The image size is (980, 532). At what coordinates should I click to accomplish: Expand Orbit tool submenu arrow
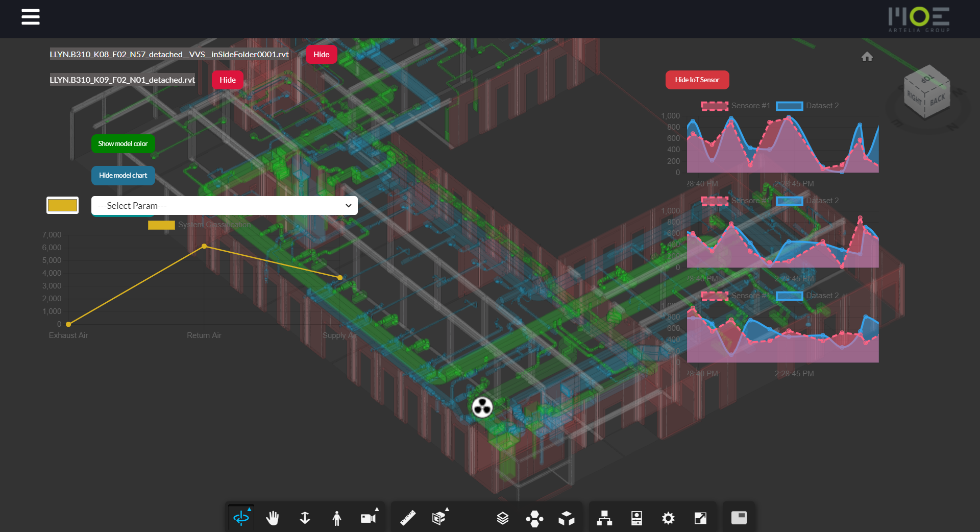[249, 509]
